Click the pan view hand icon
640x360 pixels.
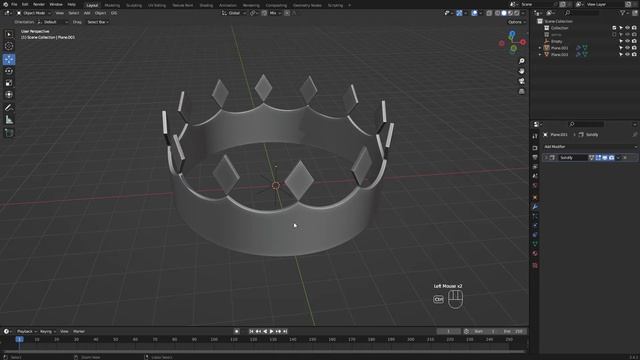(522, 71)
